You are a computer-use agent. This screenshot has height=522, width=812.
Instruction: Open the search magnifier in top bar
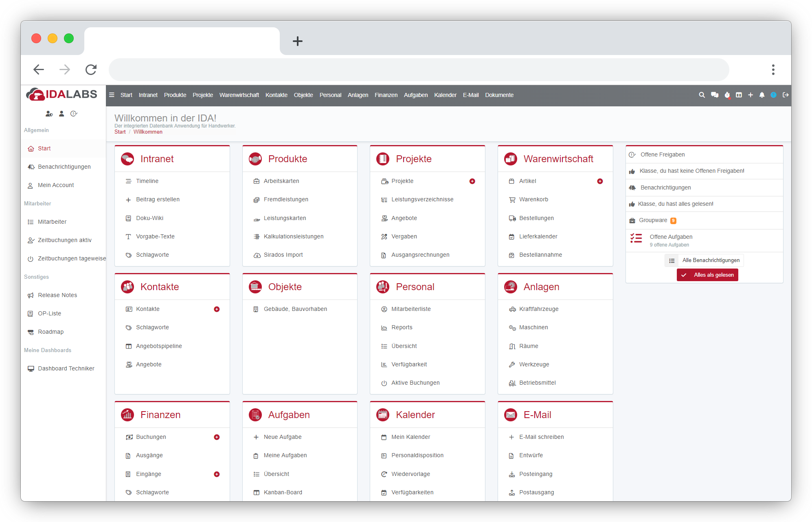click(702, 95)
